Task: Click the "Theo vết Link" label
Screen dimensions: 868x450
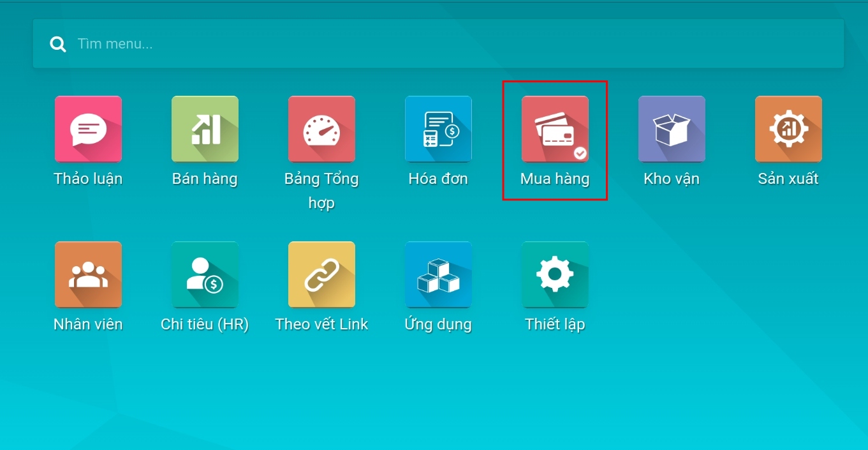Action: [x=321, y=324]
